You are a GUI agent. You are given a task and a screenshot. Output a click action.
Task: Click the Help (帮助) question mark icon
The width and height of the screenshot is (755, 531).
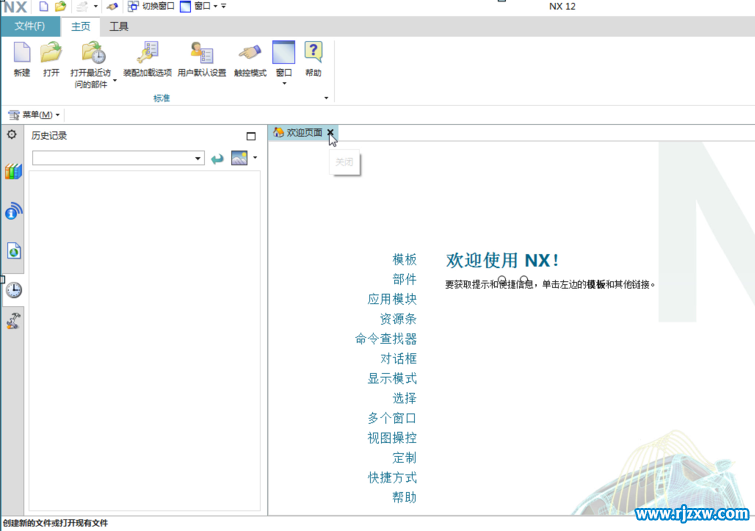[313, 52]
